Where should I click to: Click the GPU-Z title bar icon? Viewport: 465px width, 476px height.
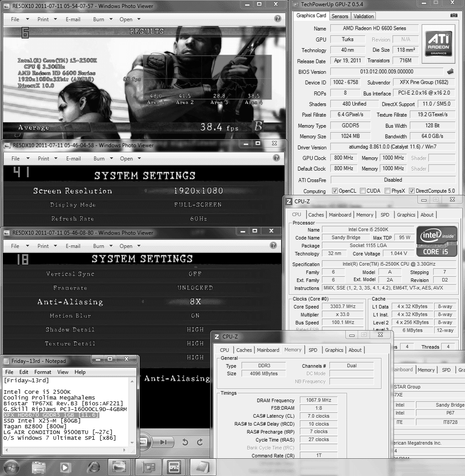click(296, 4)
